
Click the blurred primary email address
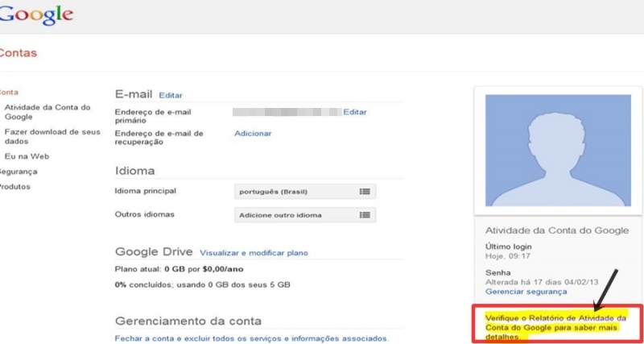click(287, 112)
